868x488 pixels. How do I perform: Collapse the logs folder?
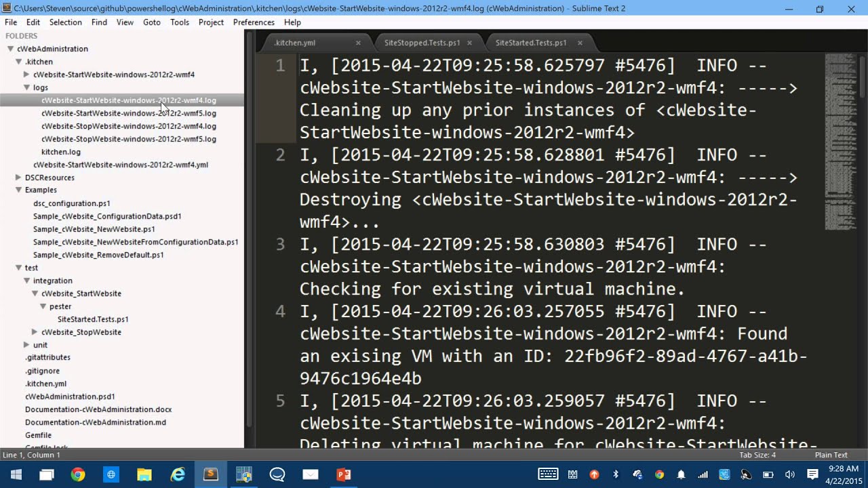pyautogui.click(x=26, y=87)
